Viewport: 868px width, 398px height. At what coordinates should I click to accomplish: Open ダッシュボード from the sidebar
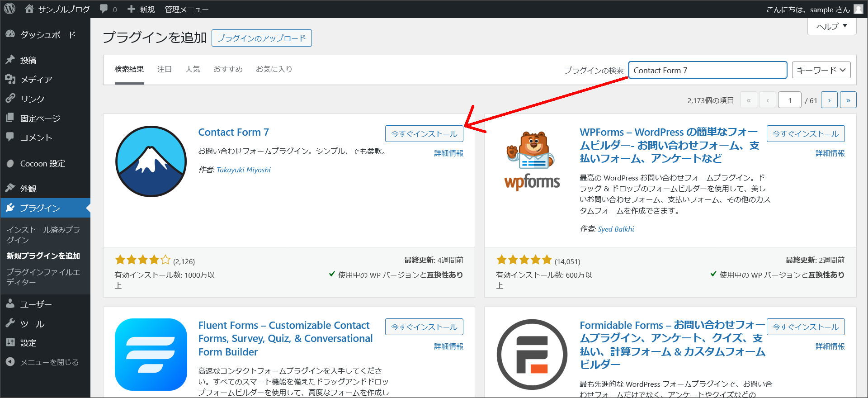click(47, 35)
